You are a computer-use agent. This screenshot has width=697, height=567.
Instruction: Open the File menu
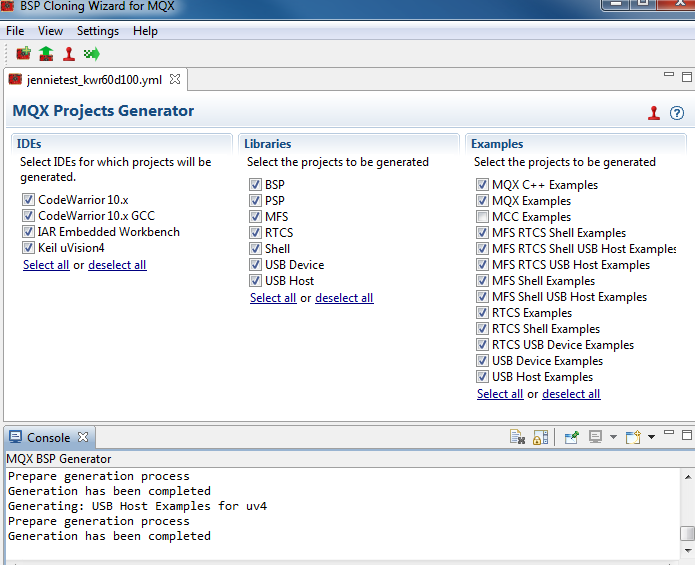click(x=15, y=31)
